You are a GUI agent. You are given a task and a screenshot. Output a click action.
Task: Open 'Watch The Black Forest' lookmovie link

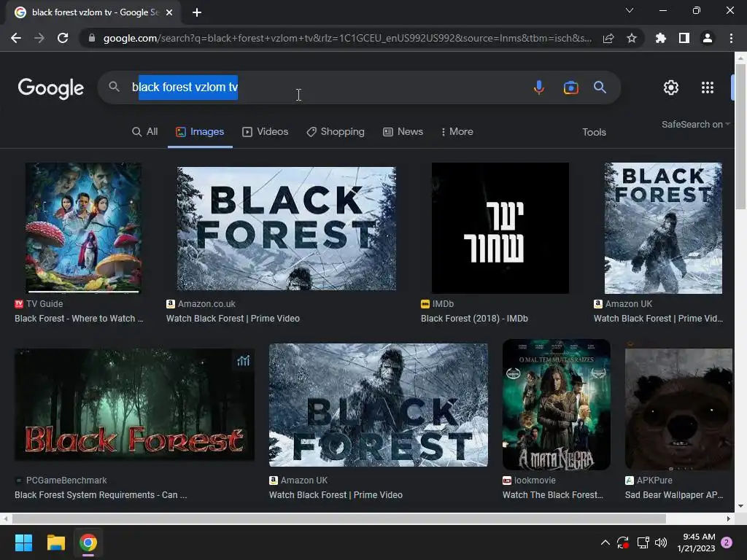pyautogui.click(x=553, y=495)
